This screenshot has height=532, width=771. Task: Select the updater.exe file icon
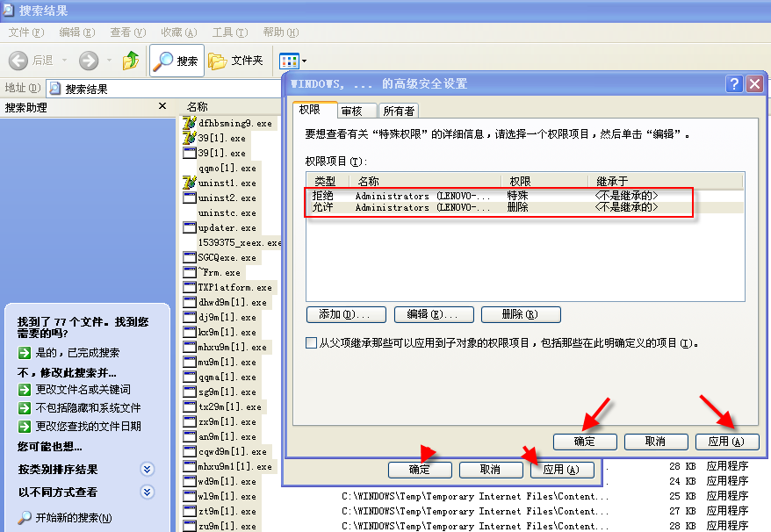pyautogui.click(x=190, y=227)
